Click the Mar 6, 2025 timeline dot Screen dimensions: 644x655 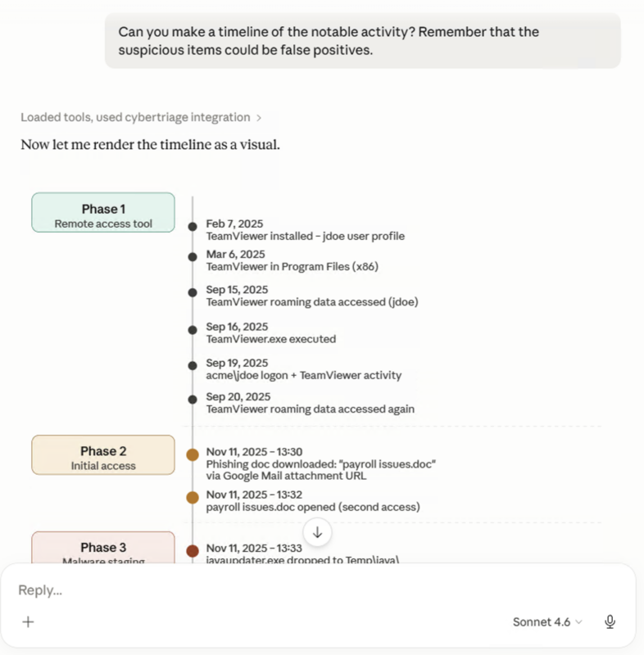click(193, 257)
